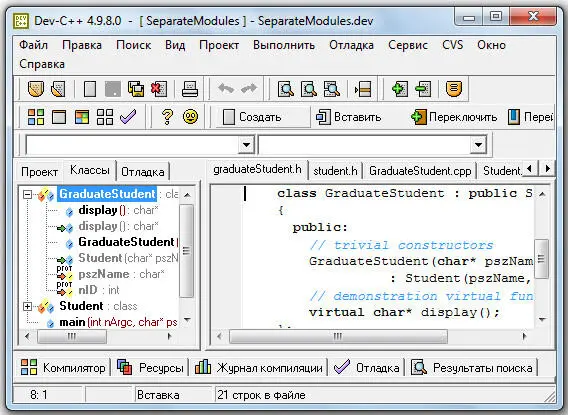Expand the Student class tree node
The height and width of the screenshot is (415, 568).
click(x=27, y=306)
